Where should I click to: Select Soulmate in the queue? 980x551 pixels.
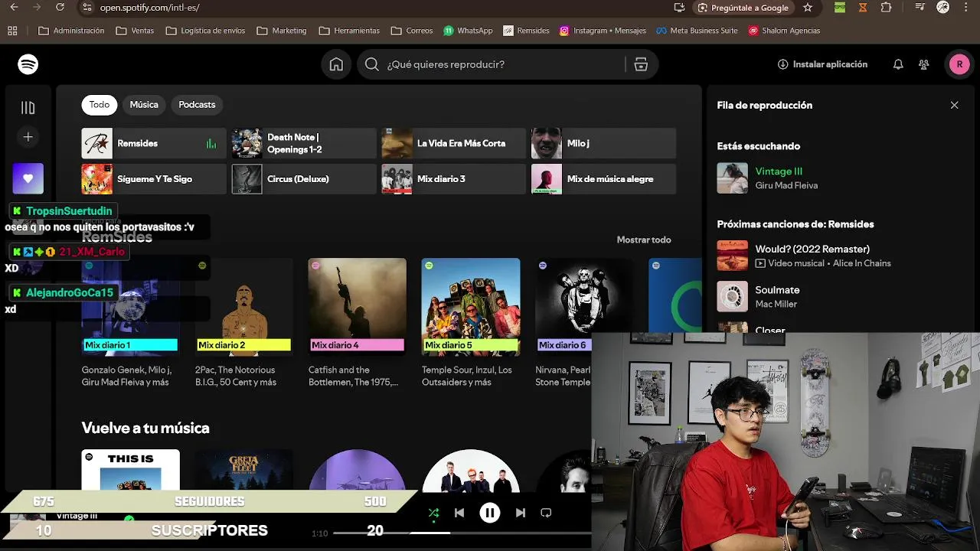[x=777, y=290]
